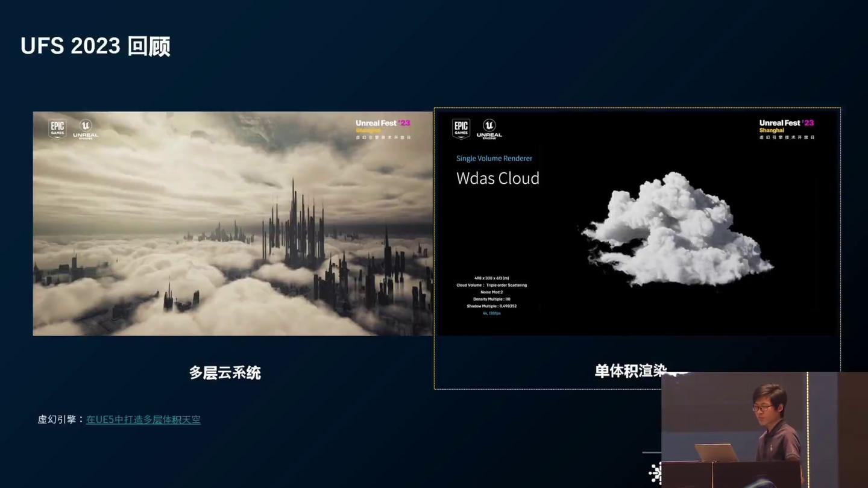Click Unreal Fest '23 Shanghai logo on Wdas slide

tap(787, 129)
